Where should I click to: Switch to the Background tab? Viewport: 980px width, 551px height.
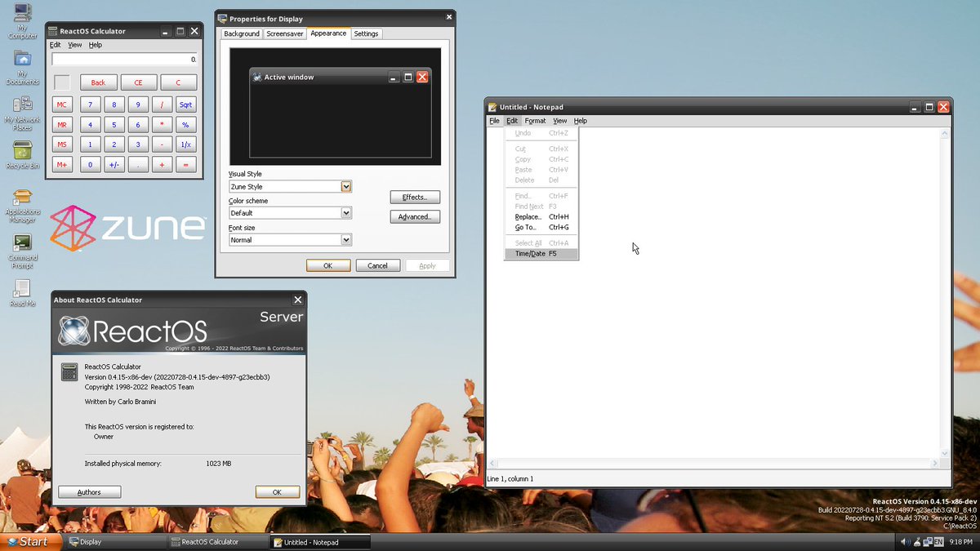pyautogui.click(x=242, y=34)
